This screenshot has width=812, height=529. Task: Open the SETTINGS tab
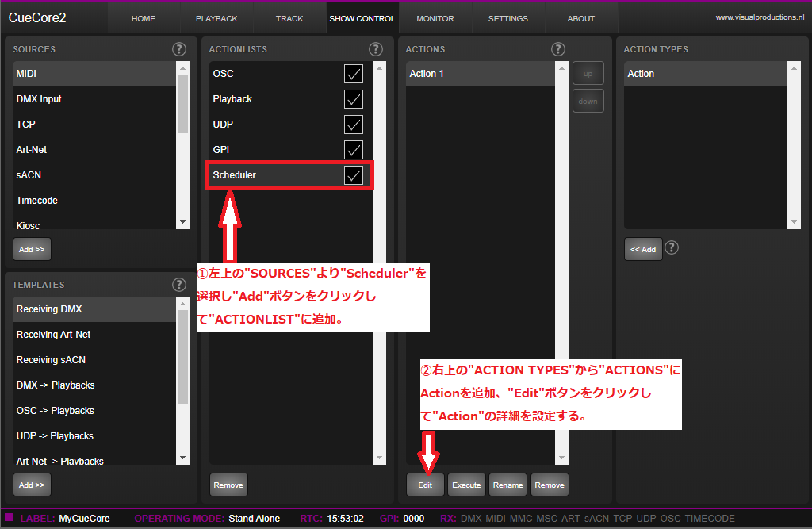click(508, 19)
